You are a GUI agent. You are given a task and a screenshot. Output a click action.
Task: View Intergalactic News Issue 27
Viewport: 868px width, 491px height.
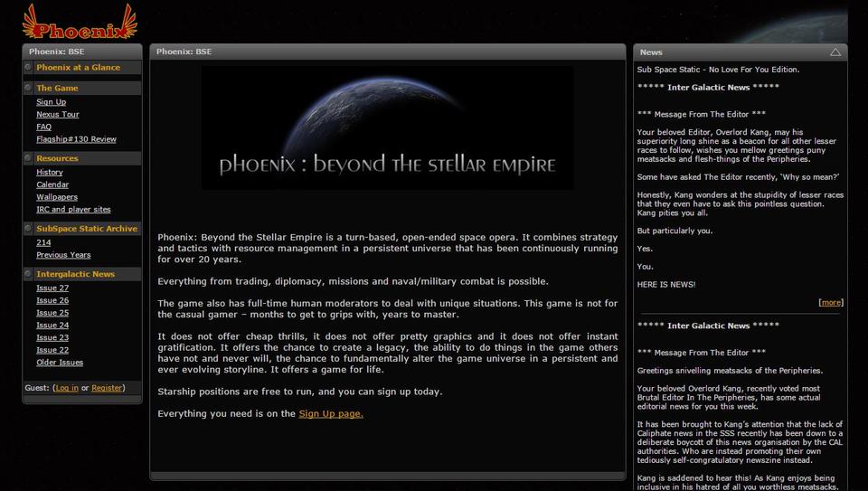[52, 288]
